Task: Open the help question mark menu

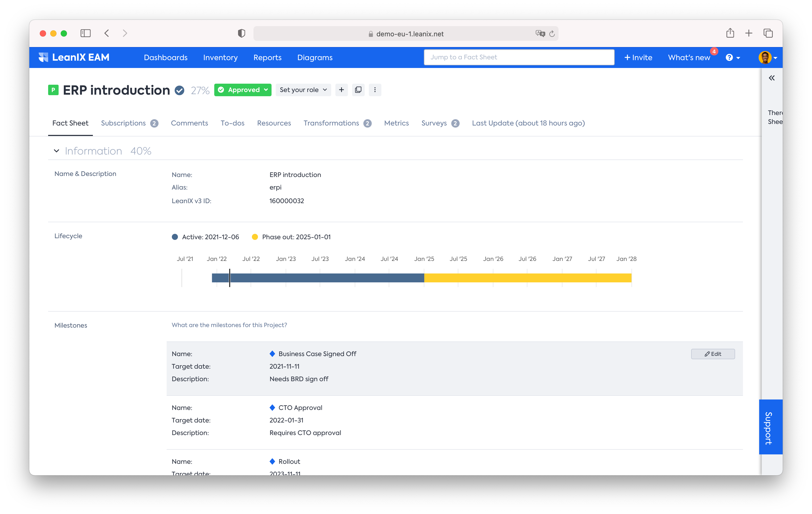Action: [733, 57]
